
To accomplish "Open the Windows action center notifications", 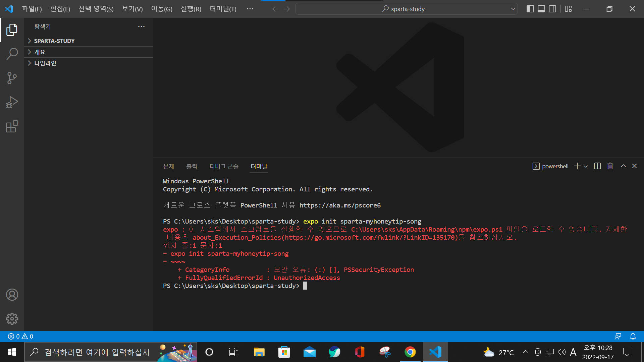I will tap(627, 352).
